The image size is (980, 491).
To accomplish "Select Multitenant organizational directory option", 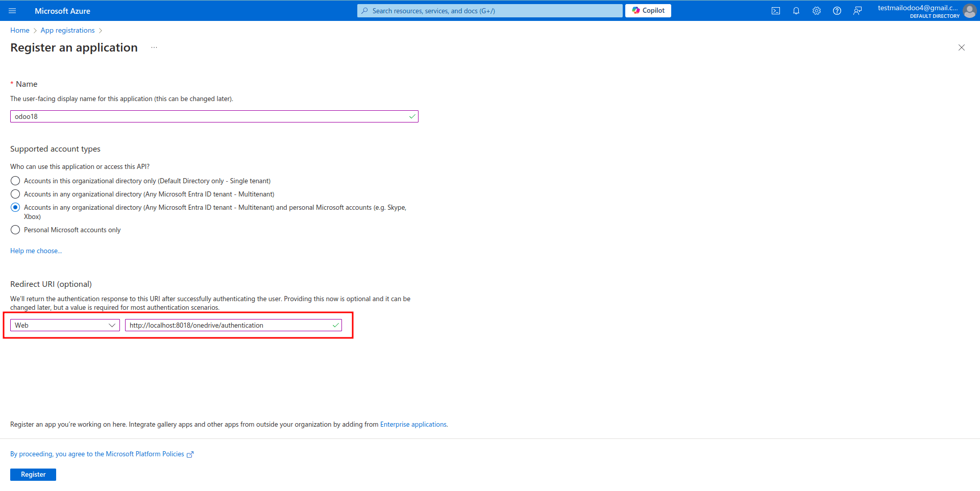I will point(15,194).
